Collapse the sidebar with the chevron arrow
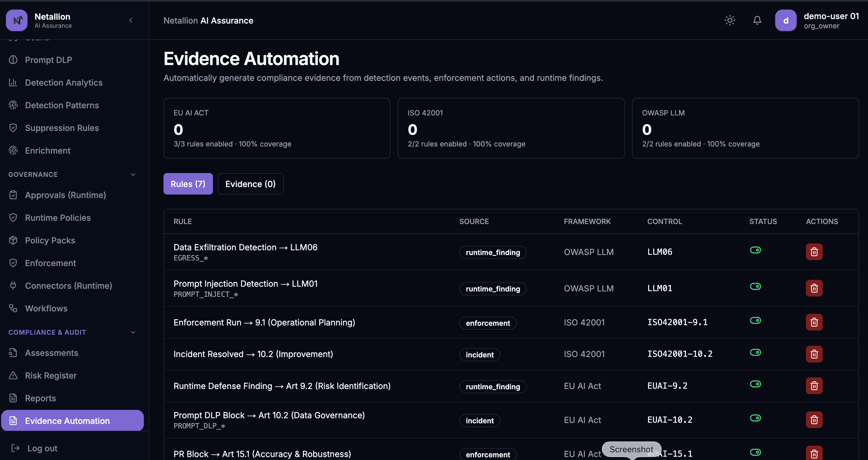The image size is (868, 460). pyautogui.click(x=131, y=20)
